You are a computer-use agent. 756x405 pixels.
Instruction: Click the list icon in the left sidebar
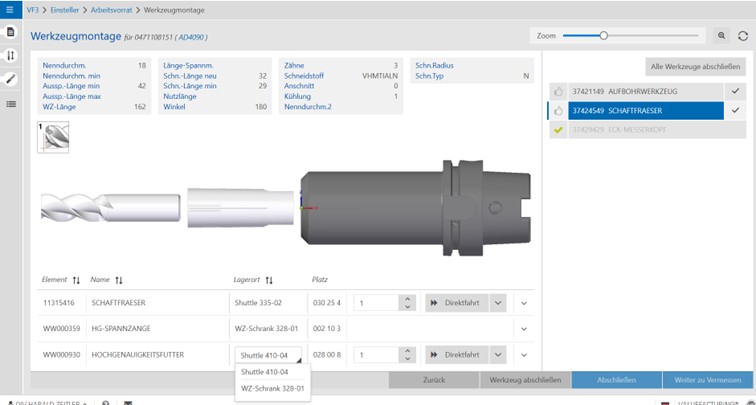10,103
